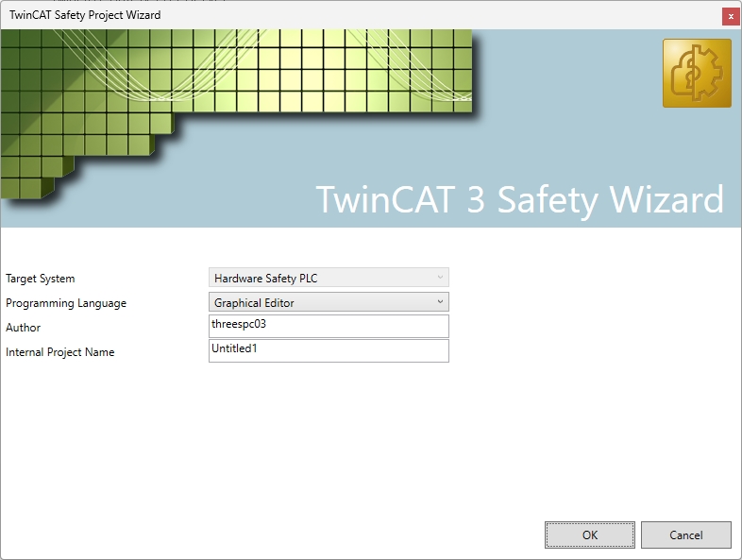Click the 'Internal Project Name' label
The width and height of the screenshot is (742, 560).
(x=60, y=352)
